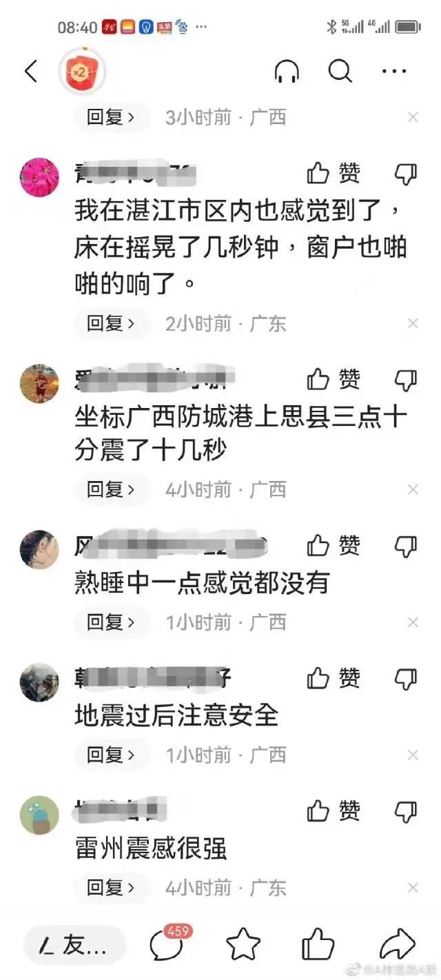Like the 湛江市区 comment

(x=333, y=174)
